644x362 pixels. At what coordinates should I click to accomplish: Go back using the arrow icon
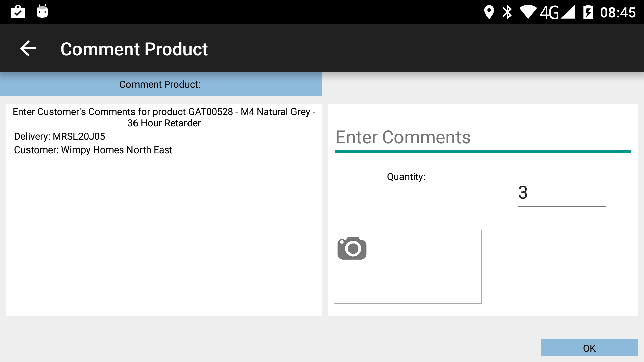click(x=28, y=49)
